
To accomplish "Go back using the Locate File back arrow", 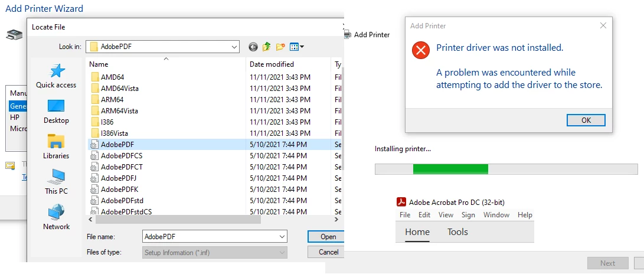I will [x=253, y=47].
